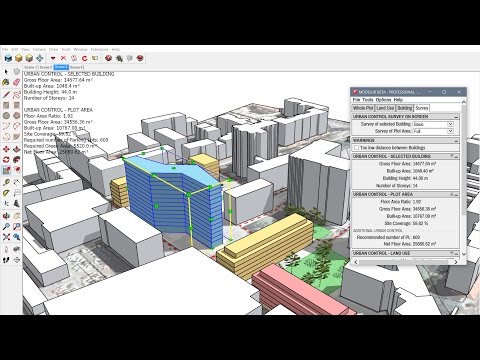The image size is (480, 360).
Task: Click 'Site Coverage' value in Modelur panel
Action: (420, 223)
